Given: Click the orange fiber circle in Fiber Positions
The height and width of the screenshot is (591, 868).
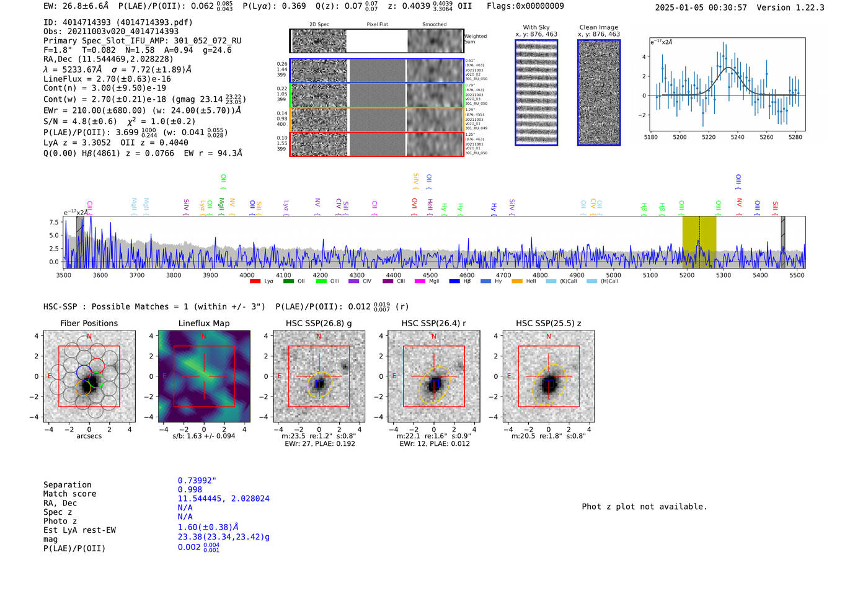Looking at the screenshot, I should 83,388.
